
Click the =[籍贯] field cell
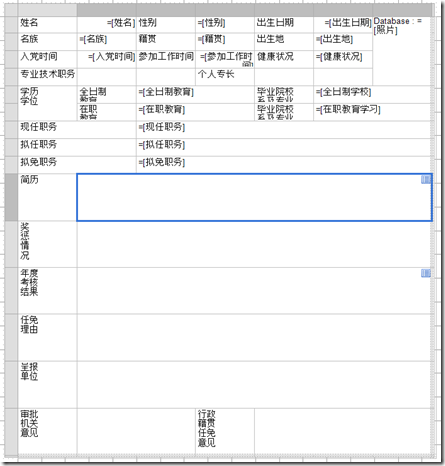(x=225, y=41)
